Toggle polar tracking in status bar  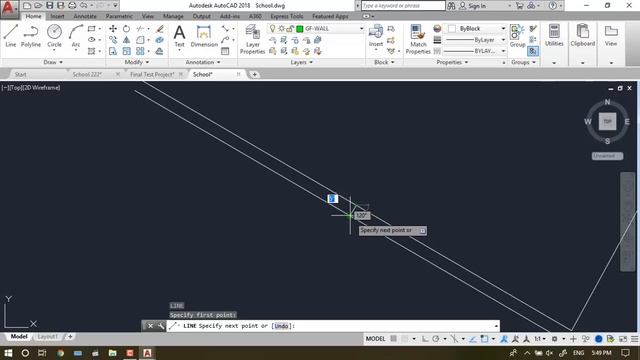tap(436, 339)
